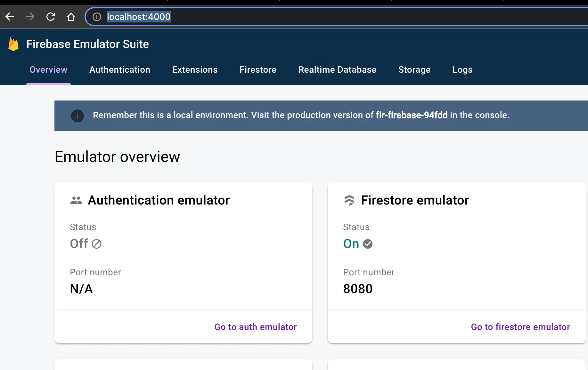Click the browser back arrow

[x=10, y=17]
